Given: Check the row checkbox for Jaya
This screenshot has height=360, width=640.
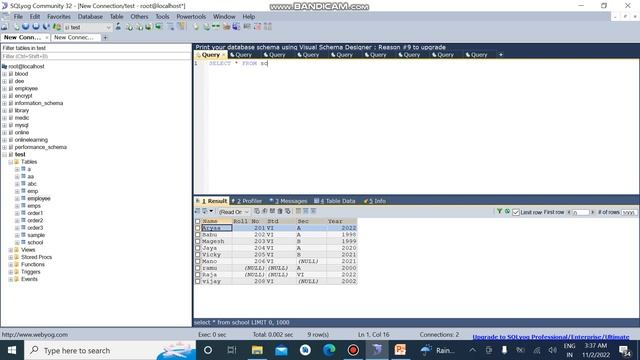Looking at the screenshot, I should tap(198, 248).
